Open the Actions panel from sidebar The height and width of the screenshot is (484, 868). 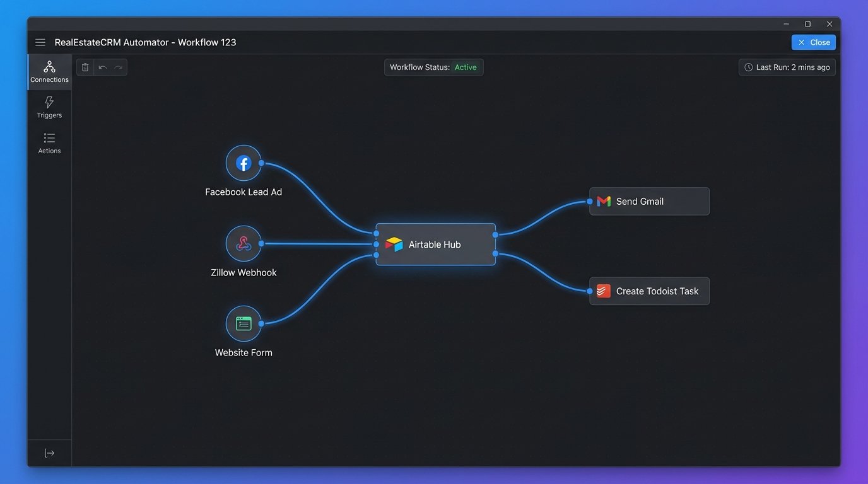(49, 138)
